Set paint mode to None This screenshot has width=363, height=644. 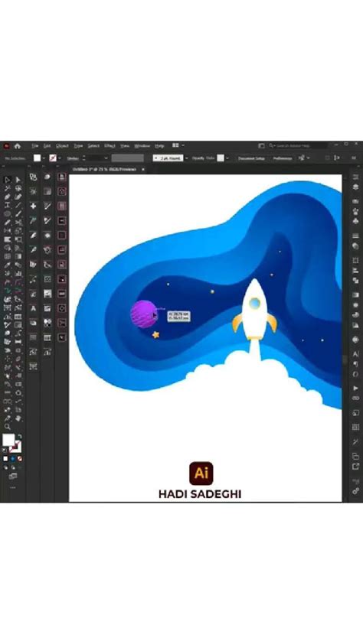click(x=19, y=459)
